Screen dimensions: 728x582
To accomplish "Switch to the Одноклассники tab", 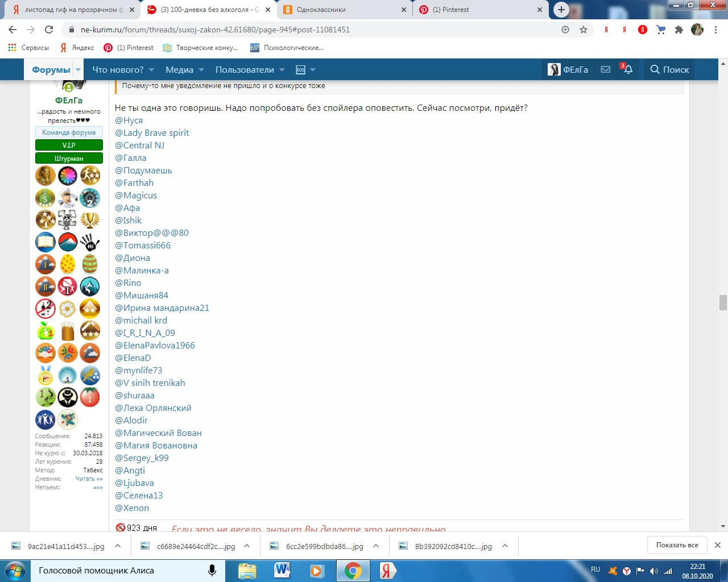I will 344,10.
